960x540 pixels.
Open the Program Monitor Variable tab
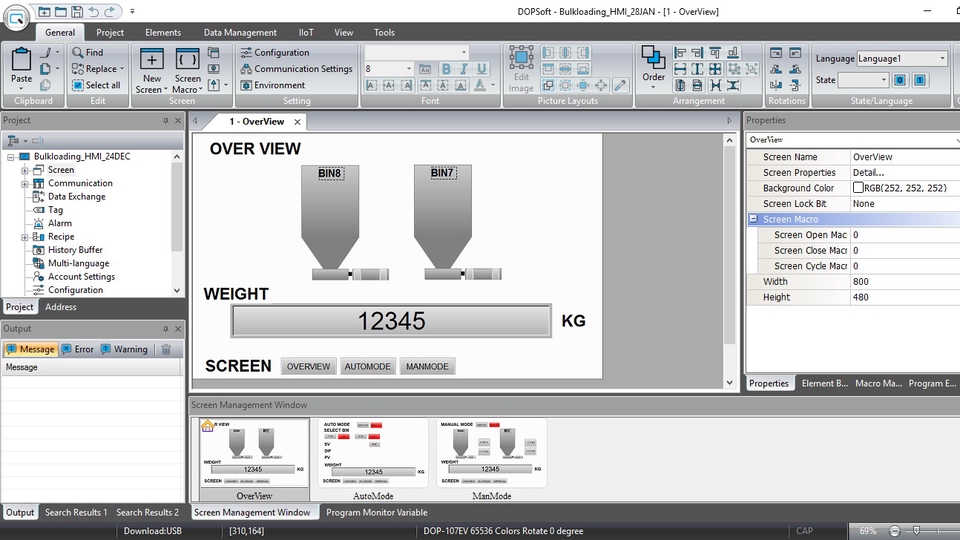[x=376, y=512]
